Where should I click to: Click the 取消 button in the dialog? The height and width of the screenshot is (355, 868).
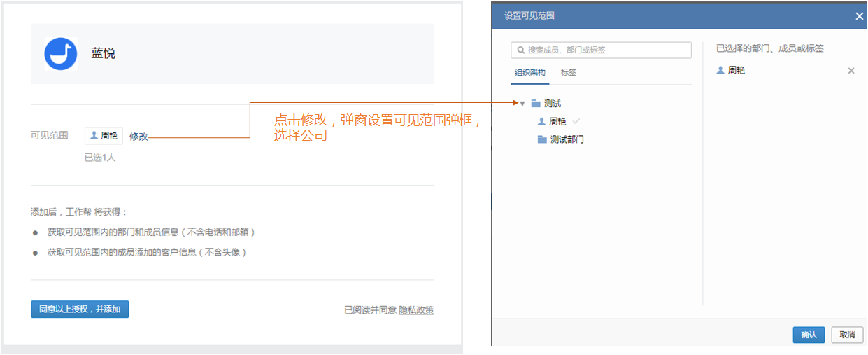coord(847,335)
